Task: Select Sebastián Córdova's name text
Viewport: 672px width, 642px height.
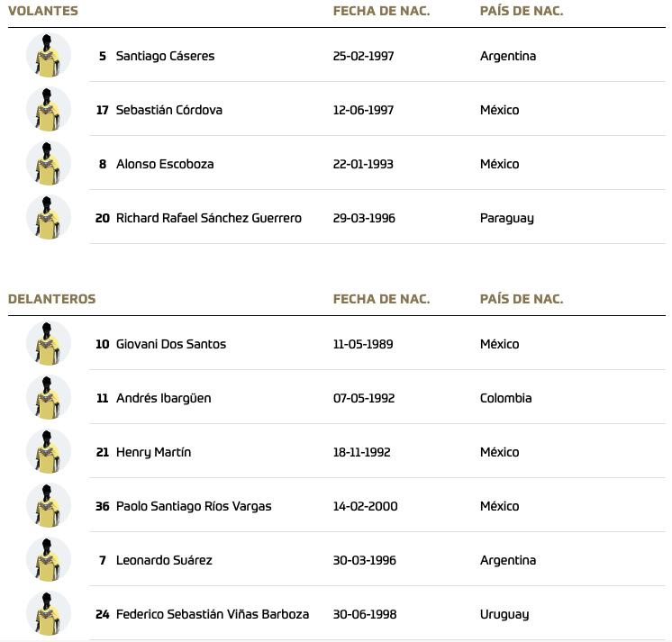Action: pyautogui.click(x=169, y=110)
